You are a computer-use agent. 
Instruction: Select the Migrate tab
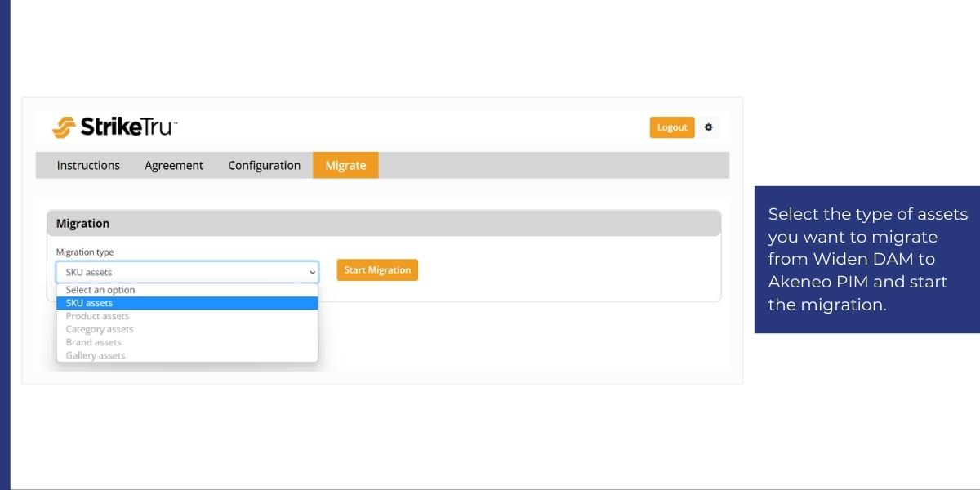pos(345,165)
